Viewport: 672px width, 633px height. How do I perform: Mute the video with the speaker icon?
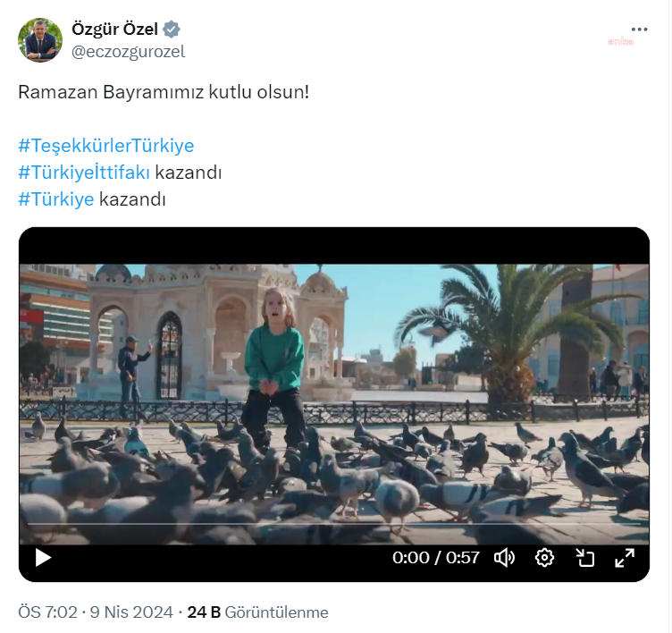tap(504, 558)
